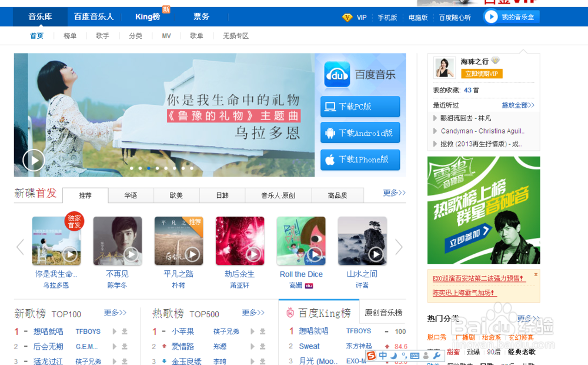Viewport: 588px width, 365px height.
Task: Play 小苹果 in 热歌榜 list
Action: [x=252, y=331]
